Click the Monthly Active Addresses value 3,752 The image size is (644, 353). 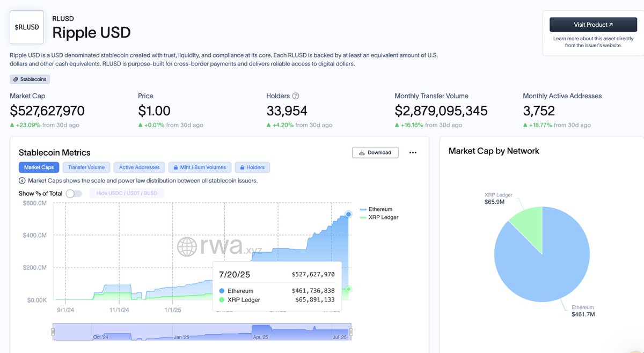tap(539, 111)
